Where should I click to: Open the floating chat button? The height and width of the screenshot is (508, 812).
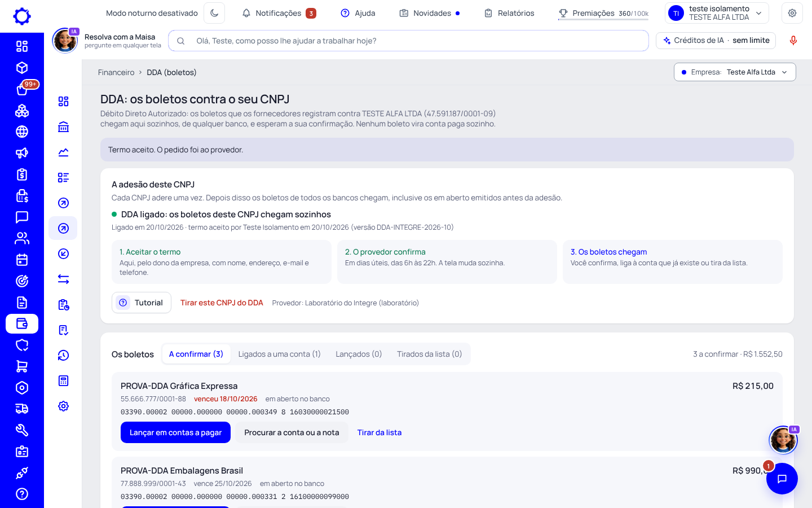tap(782, 479)
